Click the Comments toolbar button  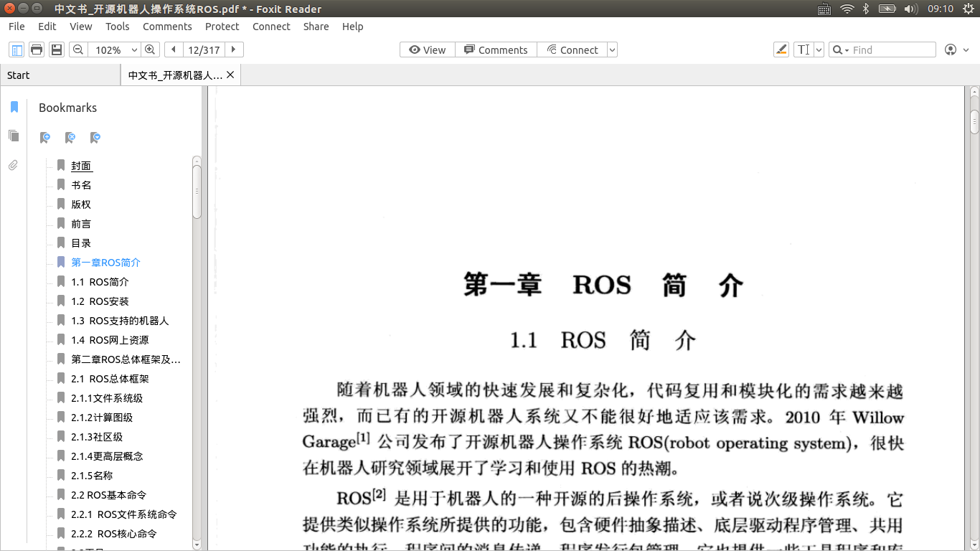496,50
